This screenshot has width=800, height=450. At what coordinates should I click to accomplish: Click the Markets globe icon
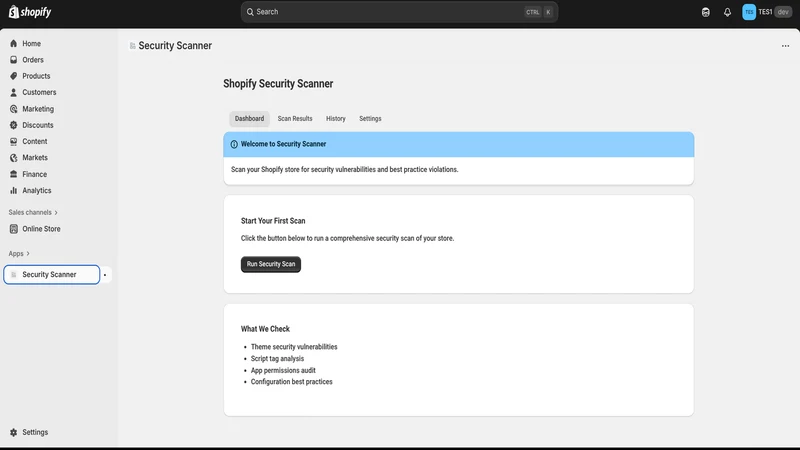[x=14, y=158]
